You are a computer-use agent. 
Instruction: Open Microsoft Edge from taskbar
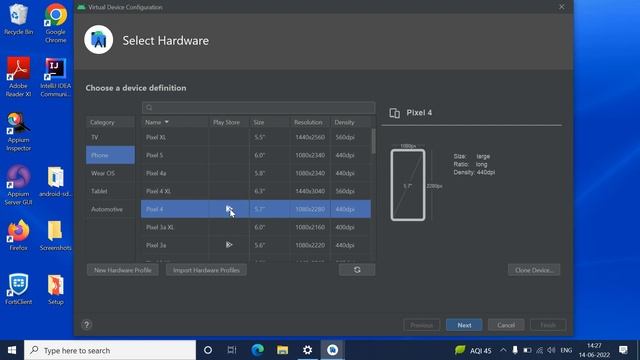[258, 350]
